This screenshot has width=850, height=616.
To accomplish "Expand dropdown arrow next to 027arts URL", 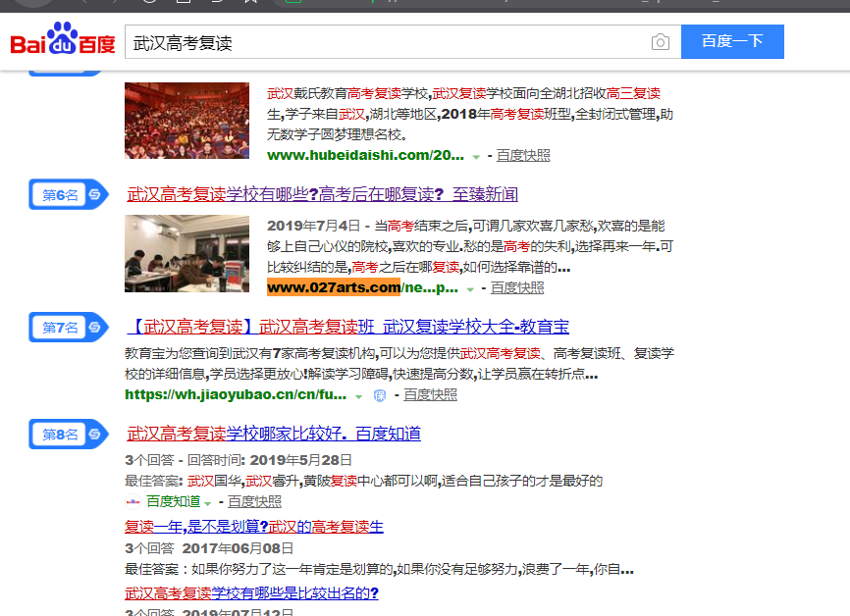I will click(x=470, y=289).
